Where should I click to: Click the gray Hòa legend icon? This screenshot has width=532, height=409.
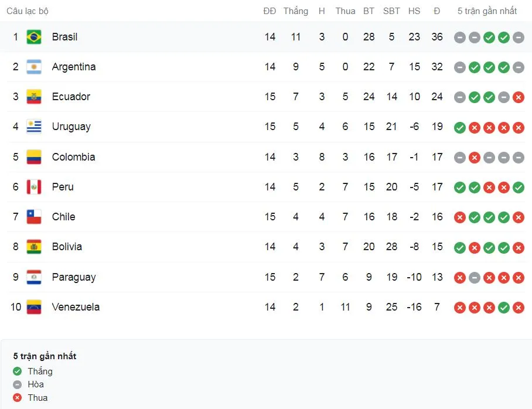pyautogui.click(x=18, y=384)
